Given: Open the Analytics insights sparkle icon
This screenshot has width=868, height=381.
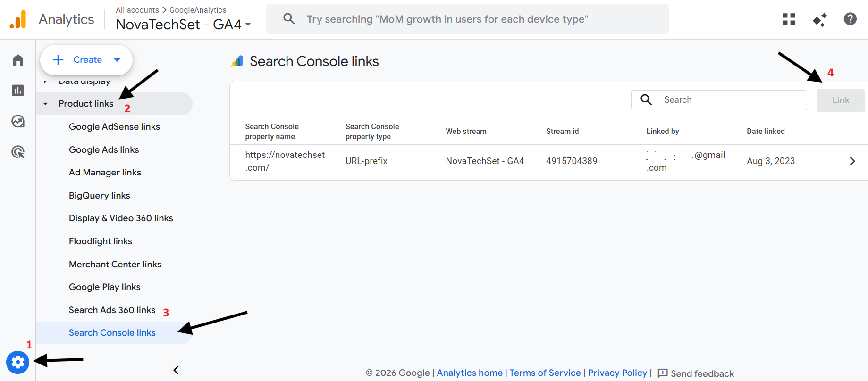Looking at the screenshot, I should click(x=819, y=19).
